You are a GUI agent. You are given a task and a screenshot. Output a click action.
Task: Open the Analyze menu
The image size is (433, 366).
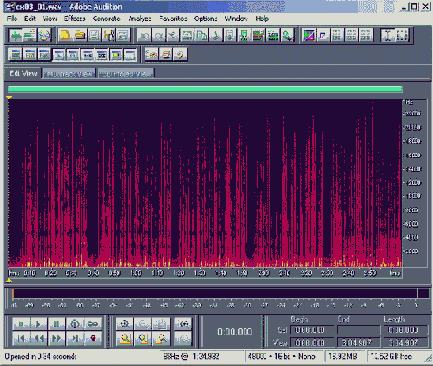[140, 18]
